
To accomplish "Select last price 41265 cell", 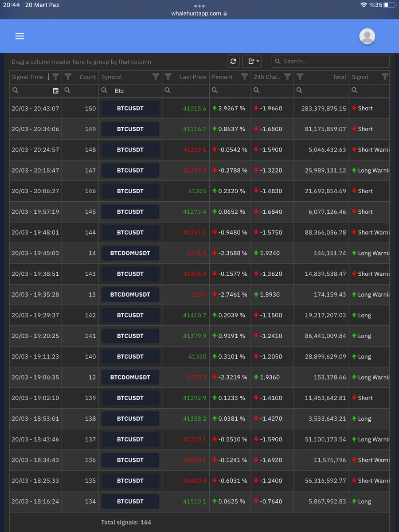I will pyautogui.click(x=185, y=191).
